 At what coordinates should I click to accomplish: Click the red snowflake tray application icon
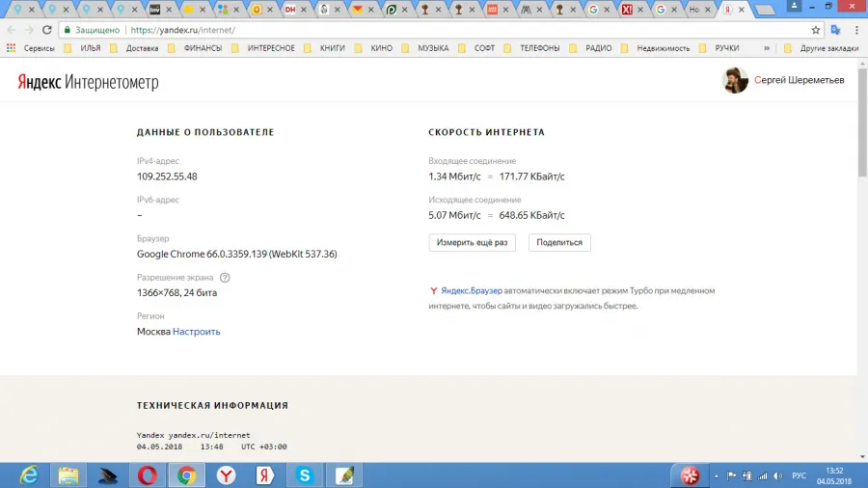point(690,475)
